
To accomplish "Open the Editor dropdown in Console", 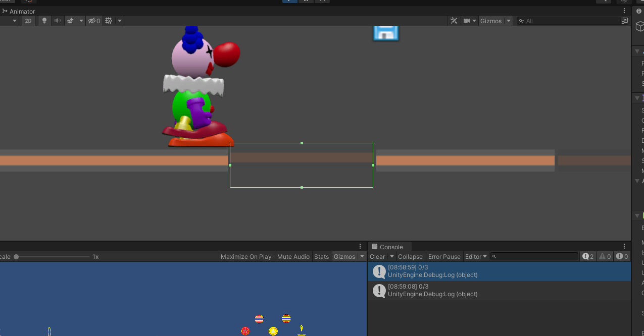I will (x=476, y=257).
